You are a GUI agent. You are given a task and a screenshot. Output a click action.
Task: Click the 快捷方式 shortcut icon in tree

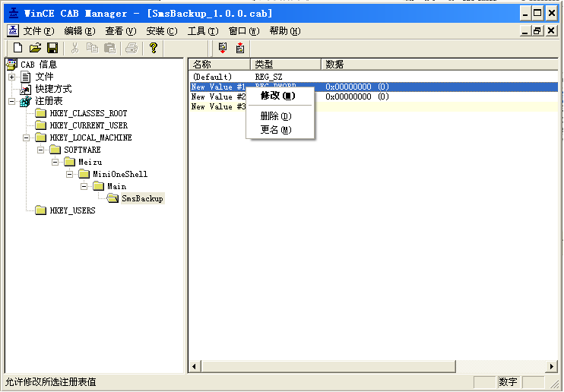pos(26,89)
